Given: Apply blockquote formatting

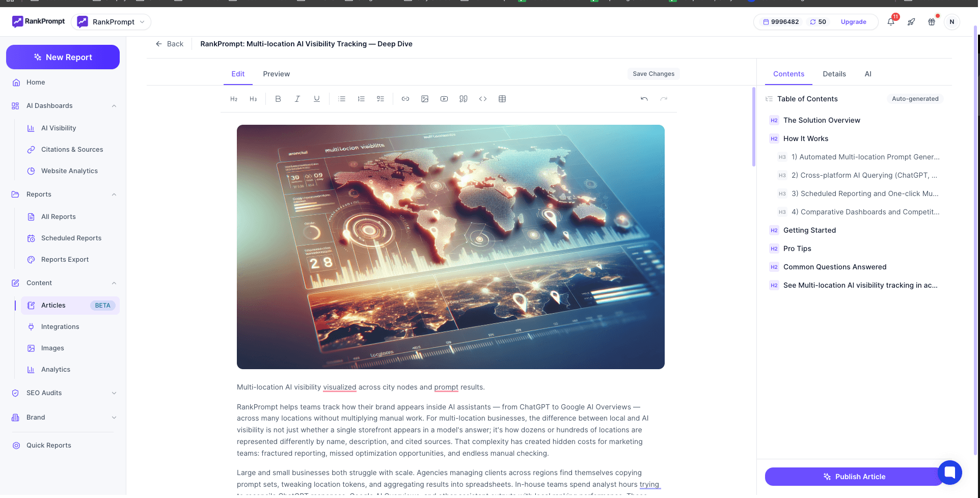Looking at the screenshot, I should pos(464,99).
